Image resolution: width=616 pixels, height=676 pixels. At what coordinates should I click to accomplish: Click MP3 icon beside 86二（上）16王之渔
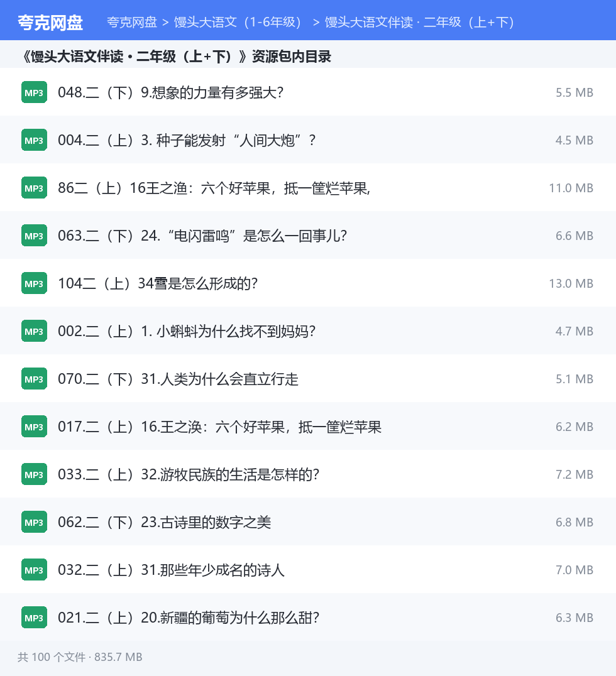pos(34,188)
